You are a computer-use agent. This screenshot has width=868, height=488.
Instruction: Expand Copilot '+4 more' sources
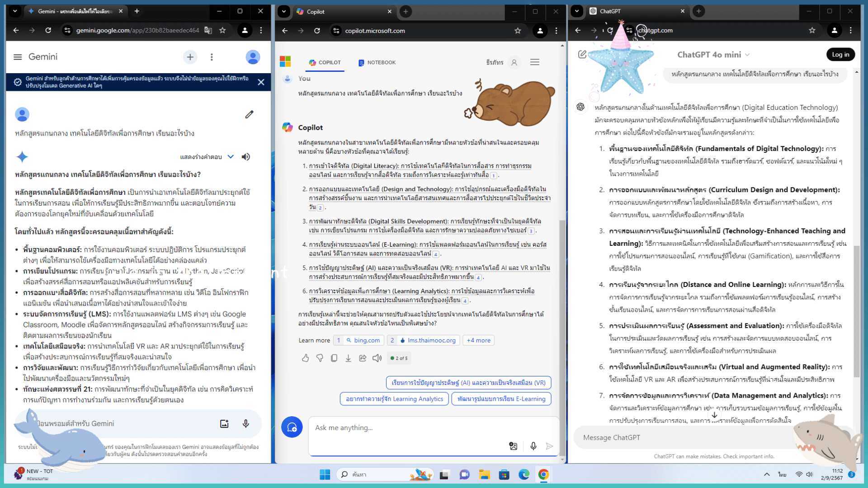[478, 340]
